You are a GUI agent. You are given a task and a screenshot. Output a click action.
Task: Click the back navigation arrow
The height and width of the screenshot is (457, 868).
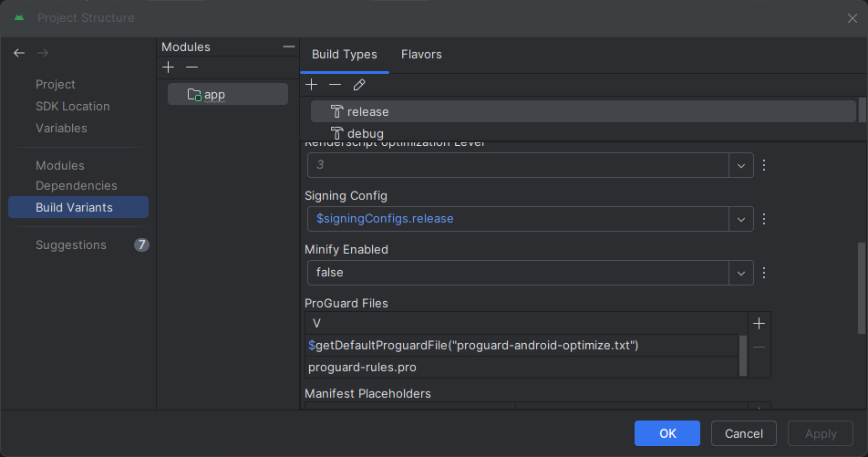tap(19, 54)
